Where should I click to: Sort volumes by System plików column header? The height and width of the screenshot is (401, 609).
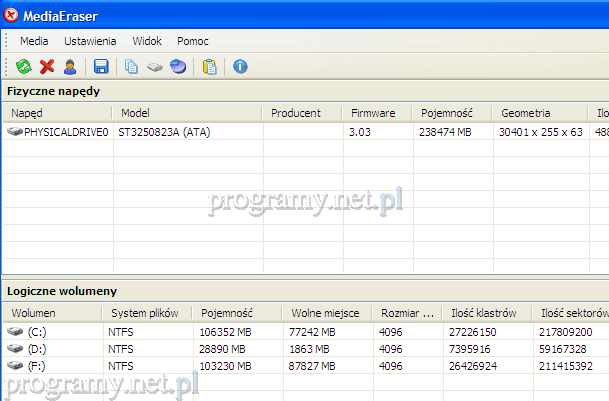click(141, 313)
